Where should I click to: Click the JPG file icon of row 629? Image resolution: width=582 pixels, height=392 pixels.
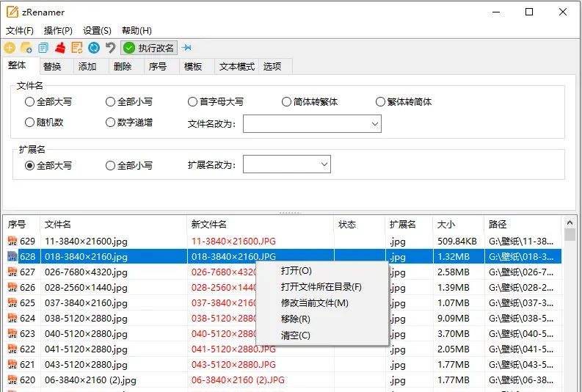(x=12, y=242)
